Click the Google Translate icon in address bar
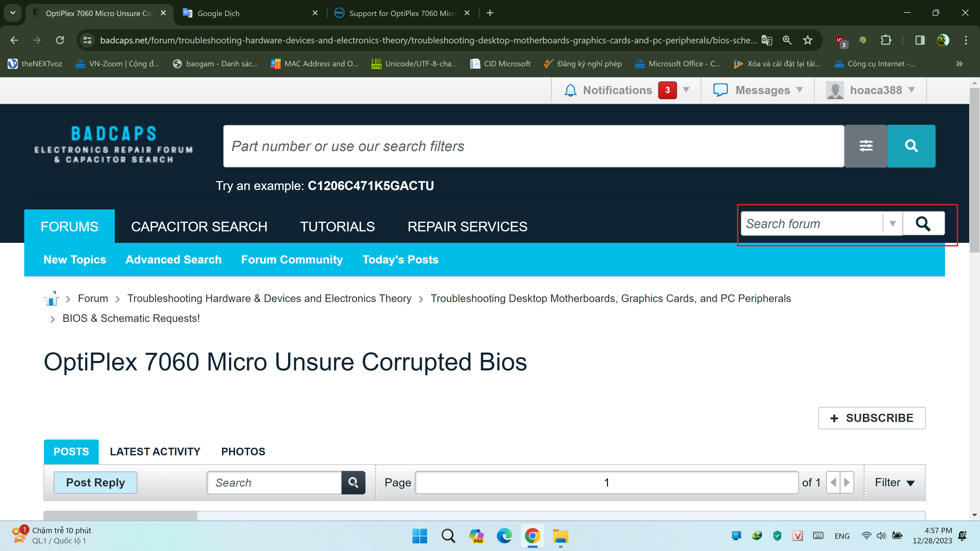This screenshot has height=551, width=980. 767,40
